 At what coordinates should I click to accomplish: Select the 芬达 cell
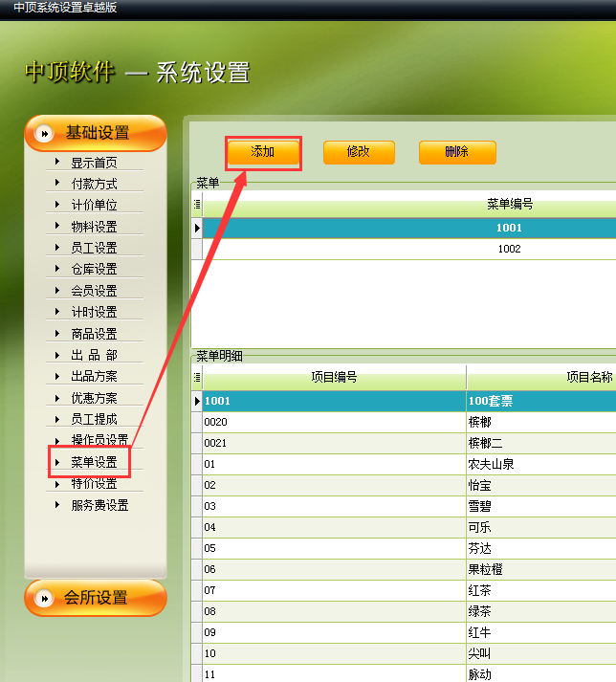pos(541,548)
